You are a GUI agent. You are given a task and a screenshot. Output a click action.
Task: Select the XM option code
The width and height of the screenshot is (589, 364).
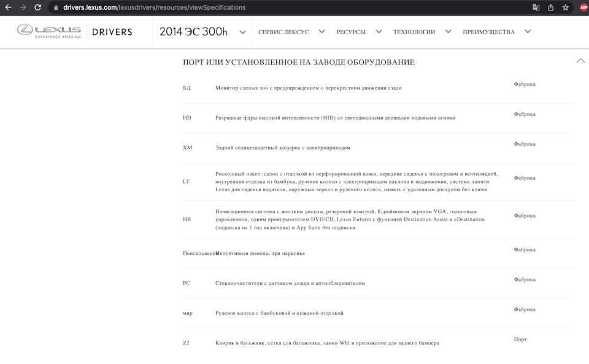click(x=188, y=148)
